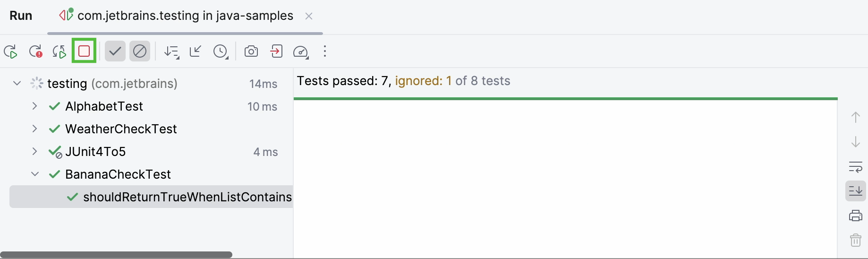Open the vertical three-dot More menu

[x=325, y=51]
